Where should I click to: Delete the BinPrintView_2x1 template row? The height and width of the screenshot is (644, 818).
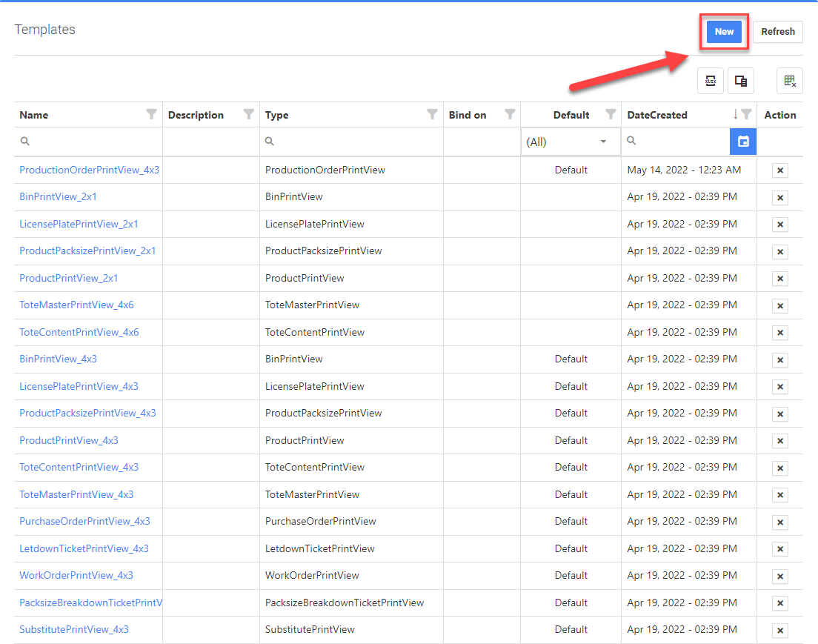pyautogui.click(x=779, y=198)
